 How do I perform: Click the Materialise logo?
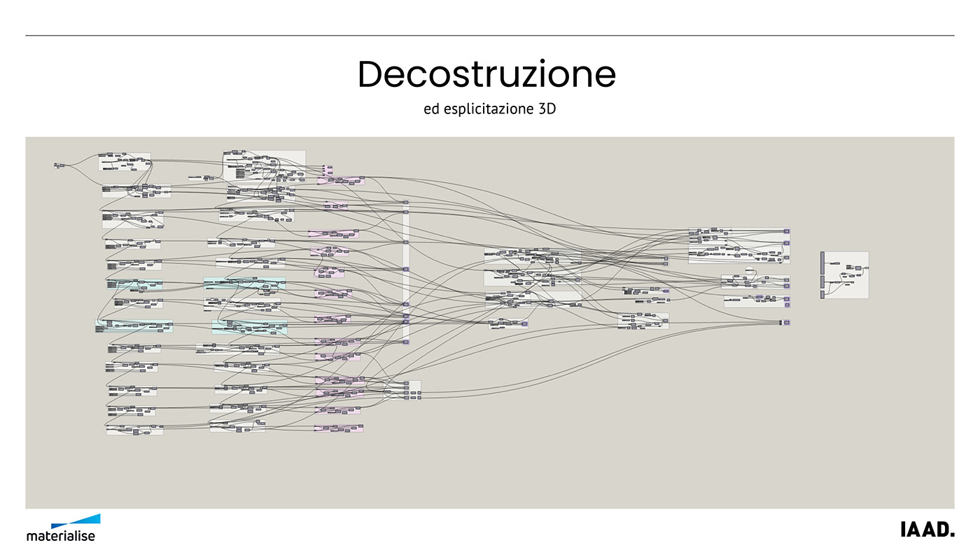coord(63,527)
